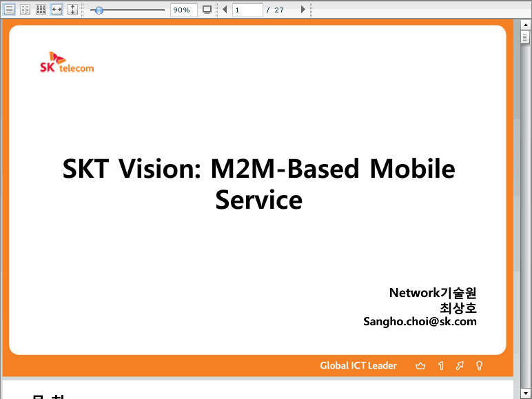Click the scrollbar down arrow
The height and width of the screenshot is (399, 532).
(x=525, y=393)
